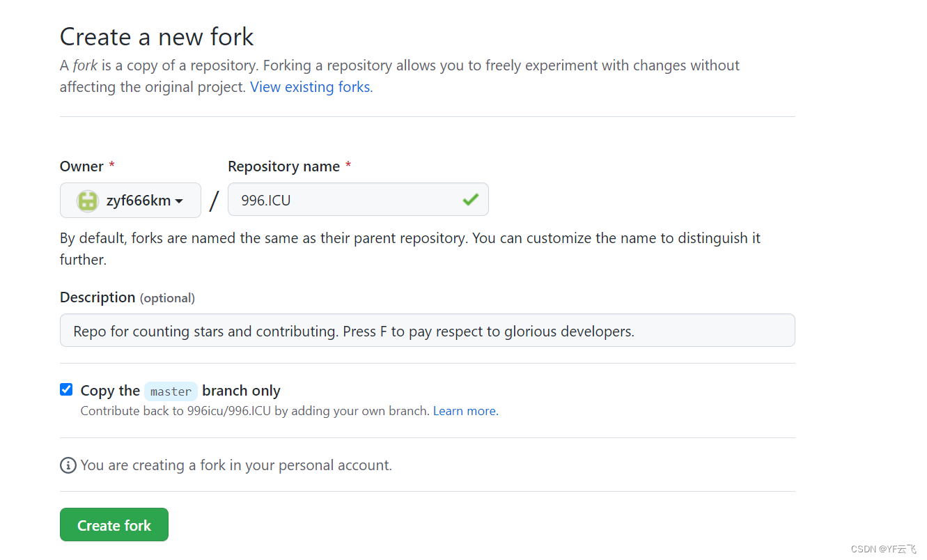Click the personal account fork notice text
Image resolution: width=927 pixels, height=560 pixels.
236,465
